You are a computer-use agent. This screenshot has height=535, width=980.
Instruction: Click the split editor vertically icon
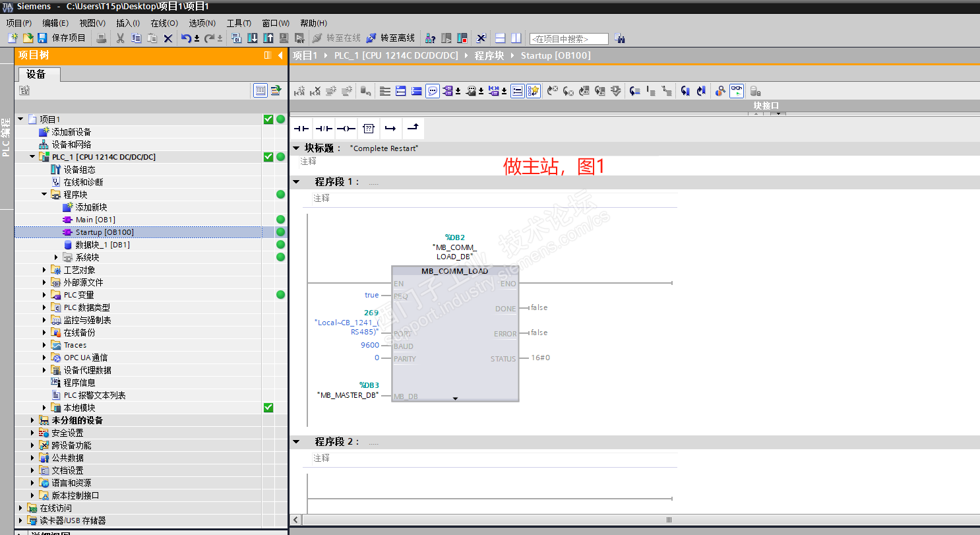[516, 38]
